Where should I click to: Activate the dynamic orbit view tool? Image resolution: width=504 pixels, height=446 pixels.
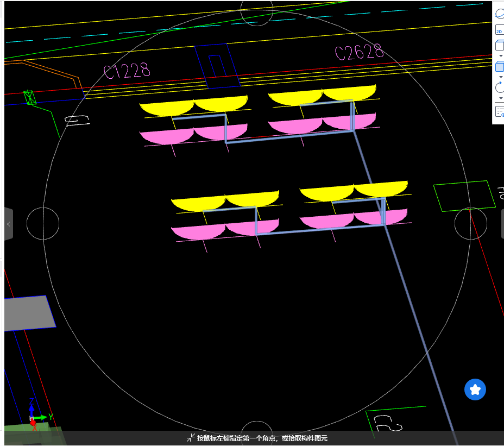coord(499,14)
